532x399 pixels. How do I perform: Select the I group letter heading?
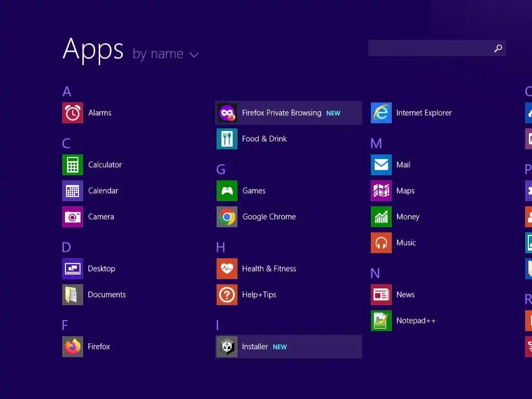218,325
